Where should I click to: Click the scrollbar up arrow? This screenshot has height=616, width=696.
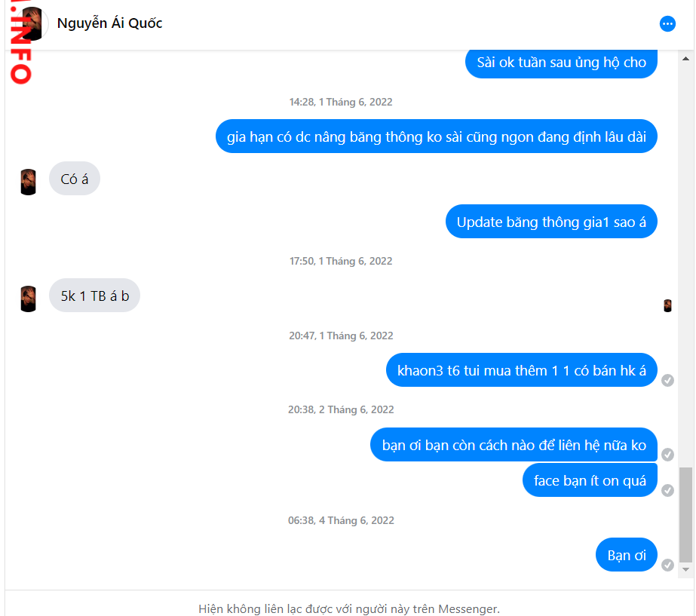(x=685, y=59)
